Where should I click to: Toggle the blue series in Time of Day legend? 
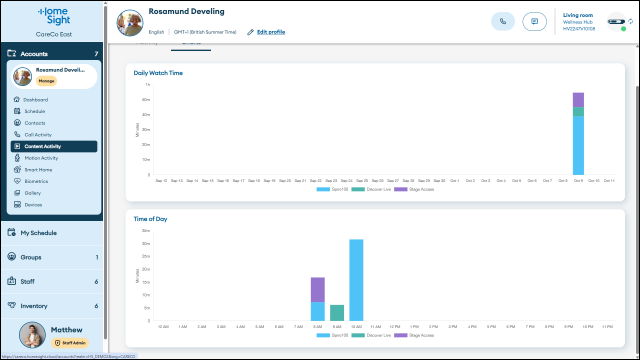tap(332, 336)
